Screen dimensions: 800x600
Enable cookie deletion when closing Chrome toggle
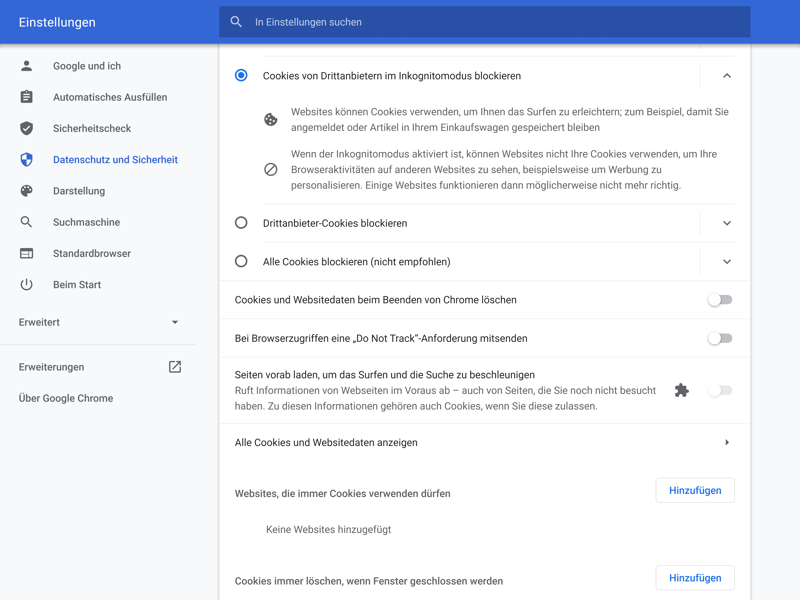(720, 300)
